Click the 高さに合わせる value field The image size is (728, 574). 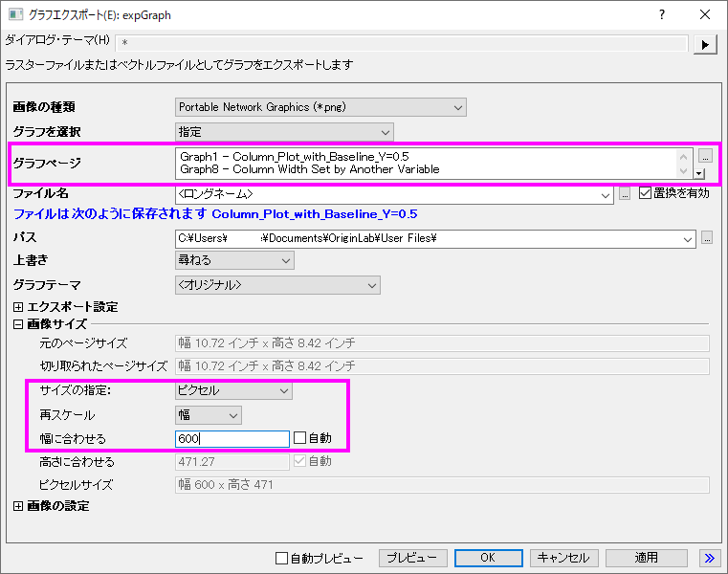pyautogui.click(x=232, y=462)
